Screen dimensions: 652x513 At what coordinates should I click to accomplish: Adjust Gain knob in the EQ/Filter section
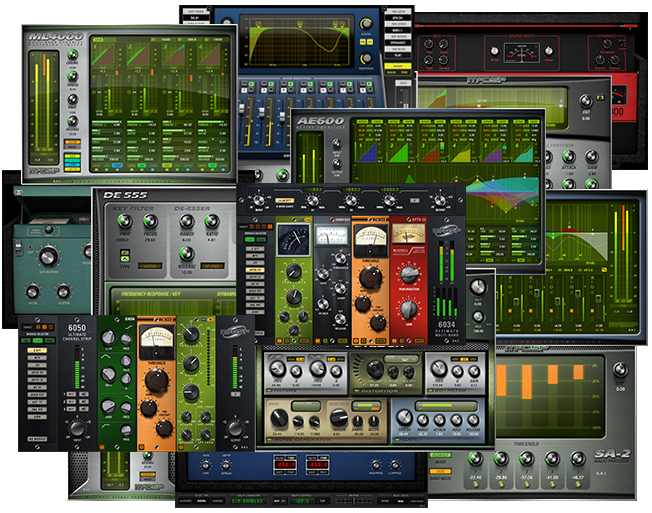point(474,370)
